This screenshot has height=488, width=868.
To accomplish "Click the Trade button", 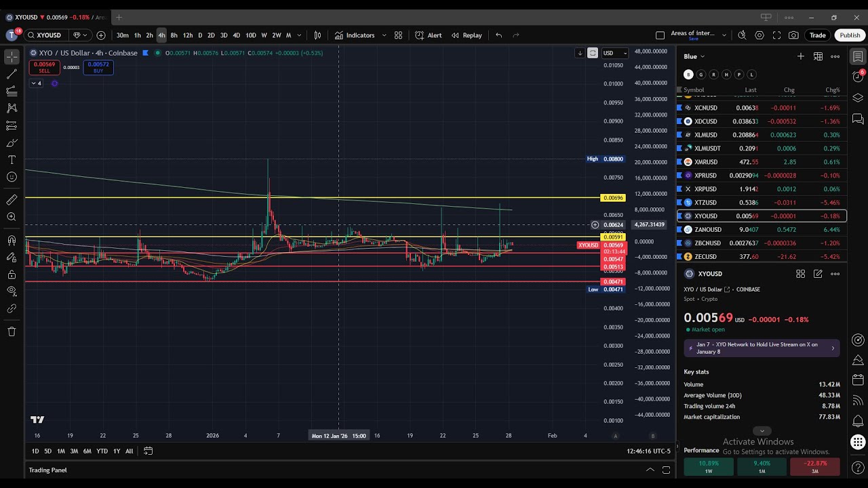I will [x=817, y=35].
